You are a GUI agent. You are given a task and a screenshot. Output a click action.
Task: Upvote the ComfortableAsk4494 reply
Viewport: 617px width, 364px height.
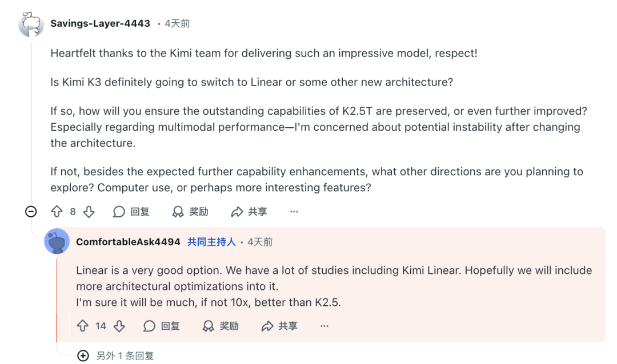tap(83, 326)
